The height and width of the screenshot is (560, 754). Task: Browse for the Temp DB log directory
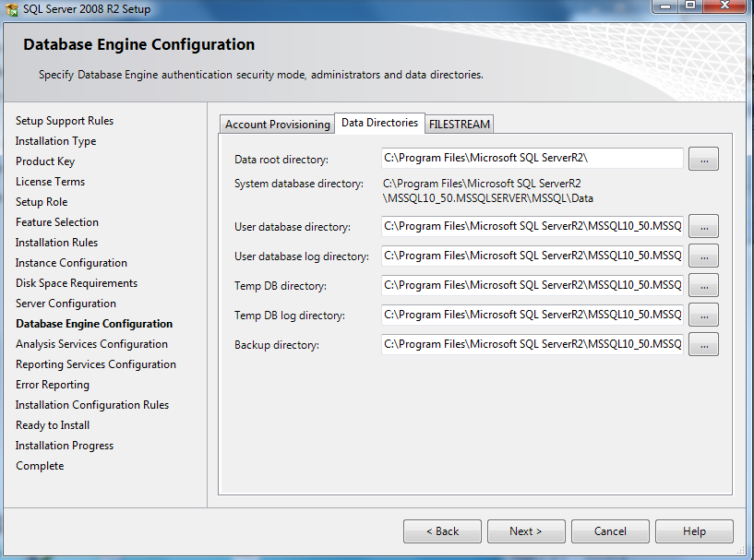click(x=703, y=315)
